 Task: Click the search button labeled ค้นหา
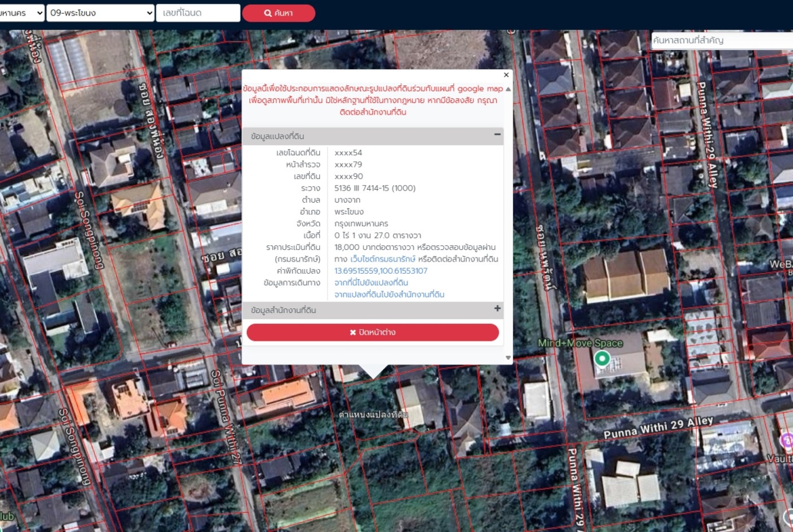[x=279, y=13]
